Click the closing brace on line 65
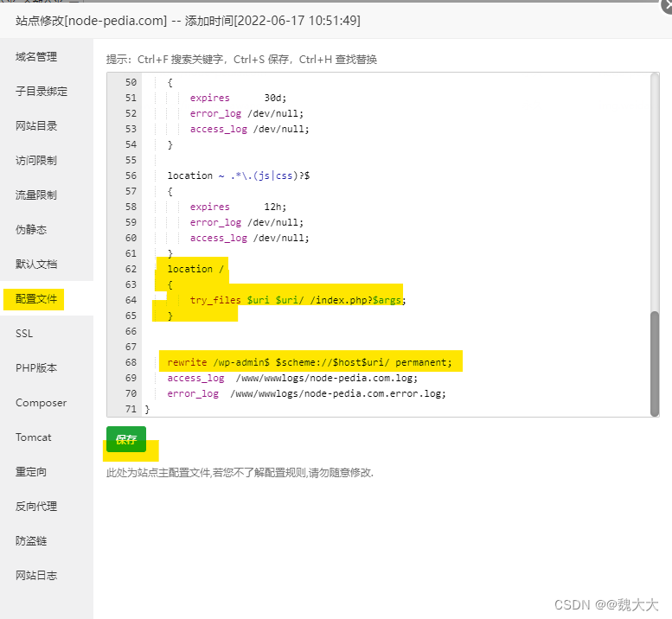This screenshot has width=672, height=619. tap(170, 316)
